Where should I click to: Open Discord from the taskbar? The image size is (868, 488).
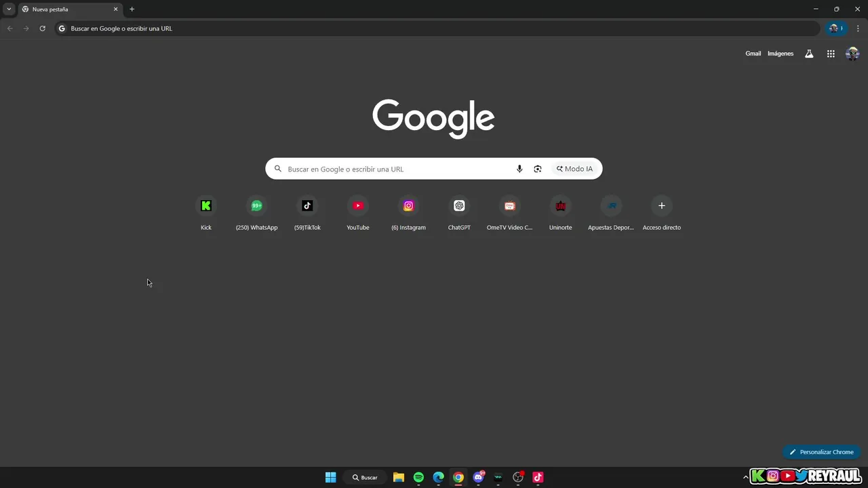(479, 477)
